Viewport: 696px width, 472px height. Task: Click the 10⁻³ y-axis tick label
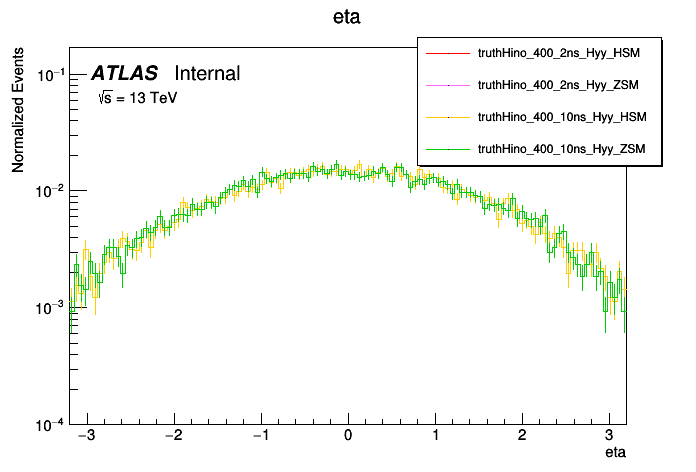click(x=49, y=307)
